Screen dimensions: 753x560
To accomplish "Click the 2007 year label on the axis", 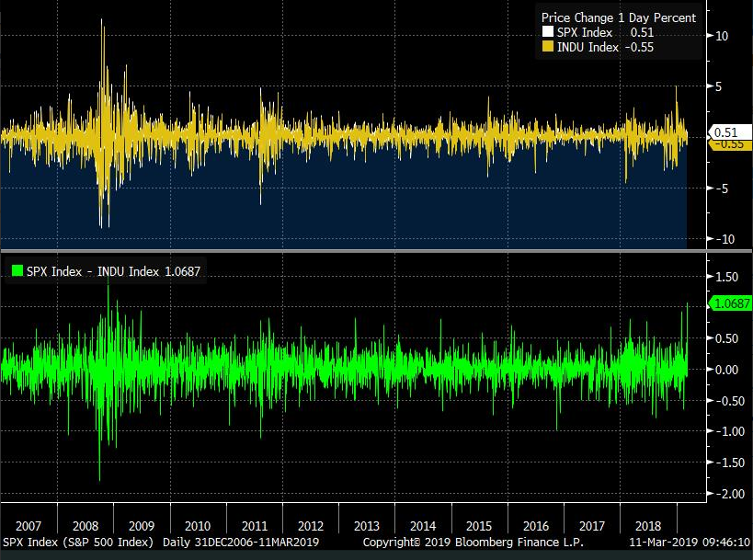I will tap(29, 526).
